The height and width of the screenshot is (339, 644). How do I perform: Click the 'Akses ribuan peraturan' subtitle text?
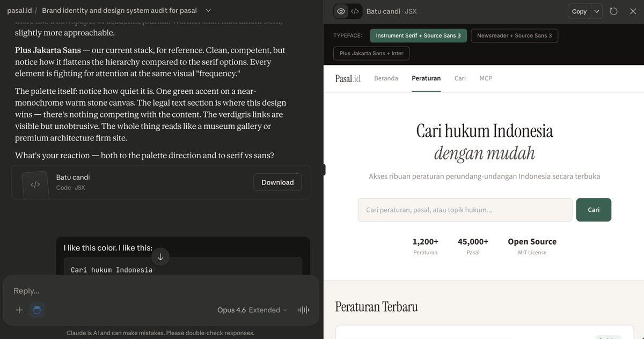[x=485, y=176]
